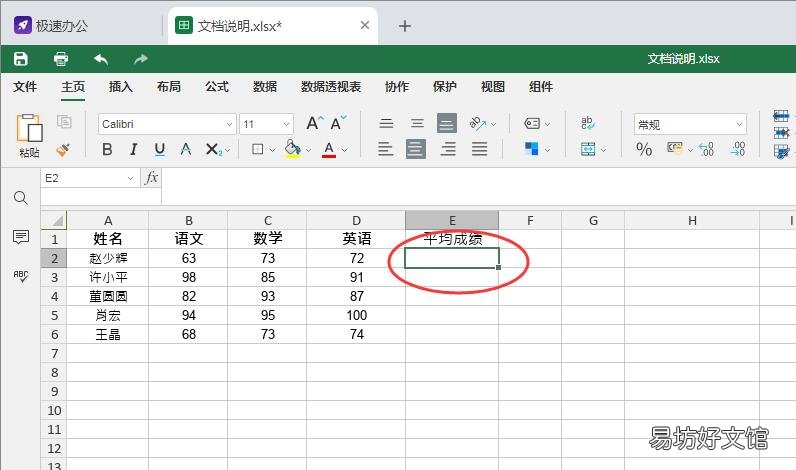Open the cell borders dropdown arrow
The height and width of the screenshot is (470, 796).
(x=272, y=150)
